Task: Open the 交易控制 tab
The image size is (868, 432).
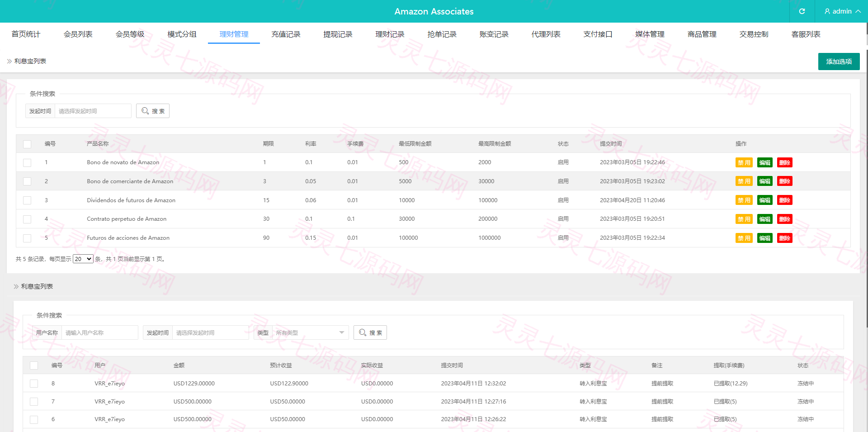Action: [754, 34]
